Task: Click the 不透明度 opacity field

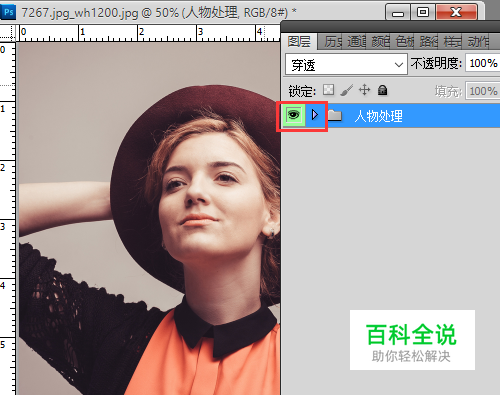Action: pyautogui.click(x=483, y=63)
